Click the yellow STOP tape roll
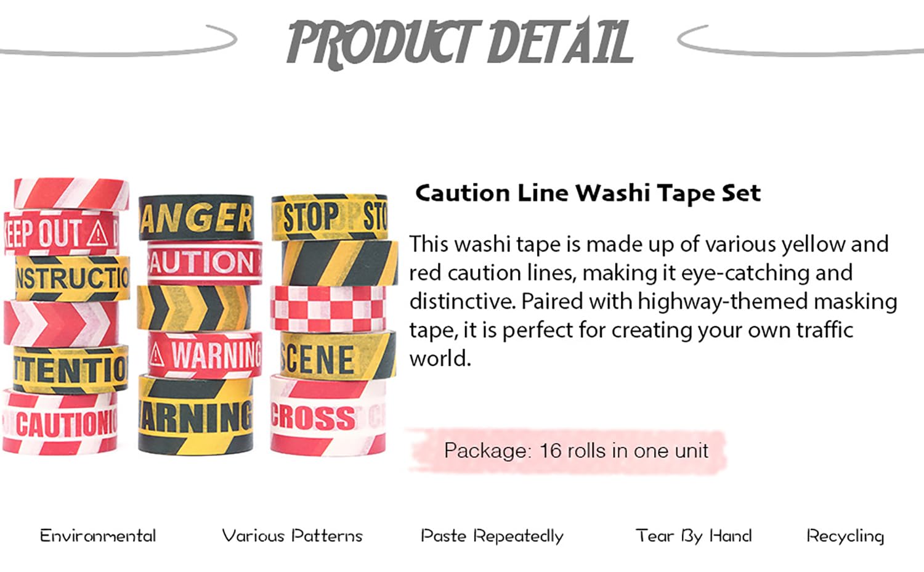This screenshot has width=924, height=572. [330, 217]
